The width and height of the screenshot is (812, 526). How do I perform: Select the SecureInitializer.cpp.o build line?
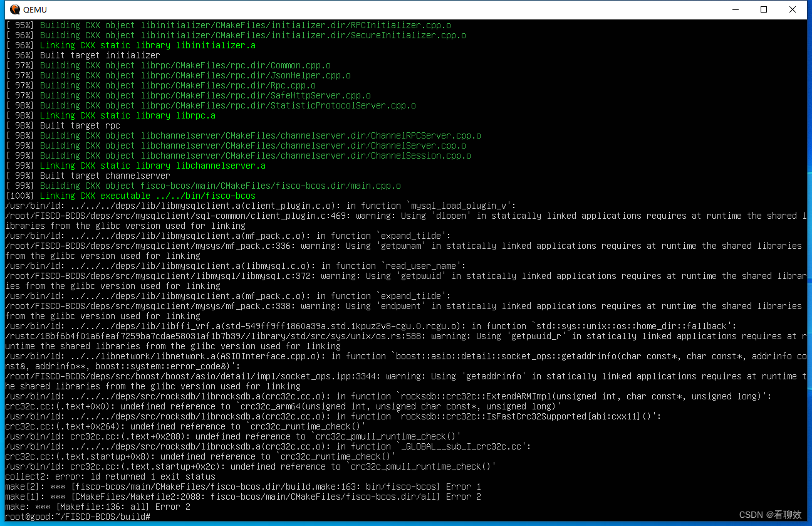tap(236, 35)
